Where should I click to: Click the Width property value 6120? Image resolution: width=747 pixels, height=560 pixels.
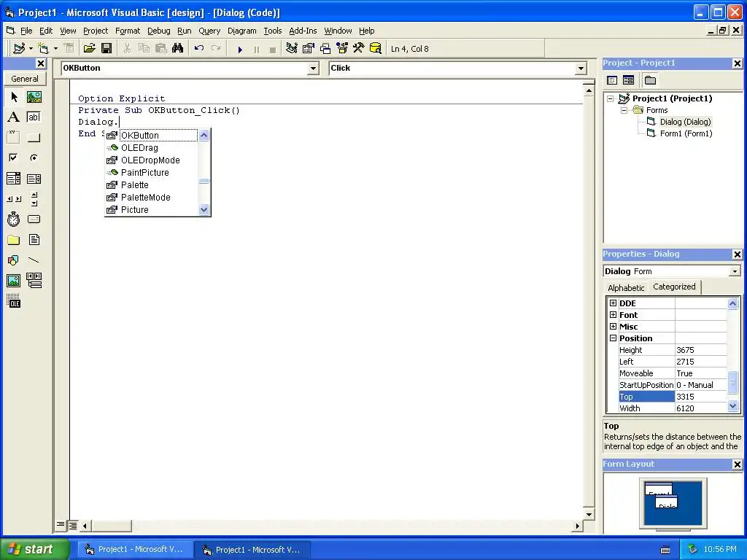point(701,408)
